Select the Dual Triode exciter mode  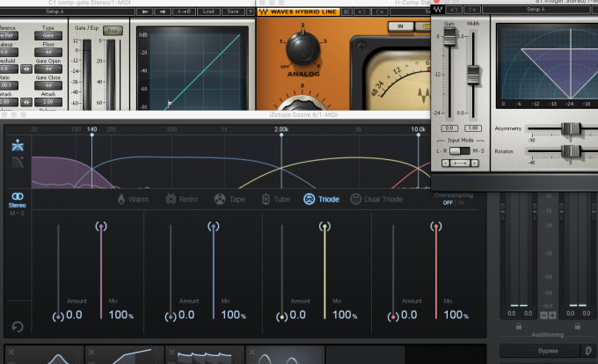(x=376, y=199)
